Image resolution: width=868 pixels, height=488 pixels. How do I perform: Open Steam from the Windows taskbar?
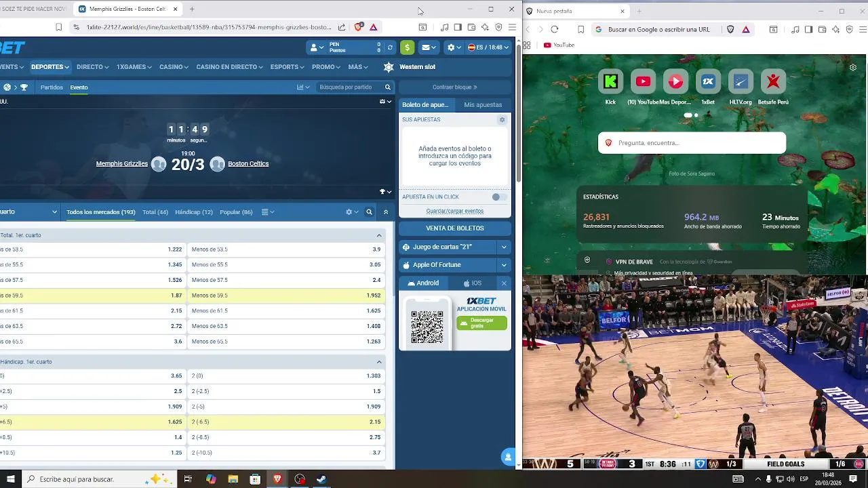click(x=321, y=479)
